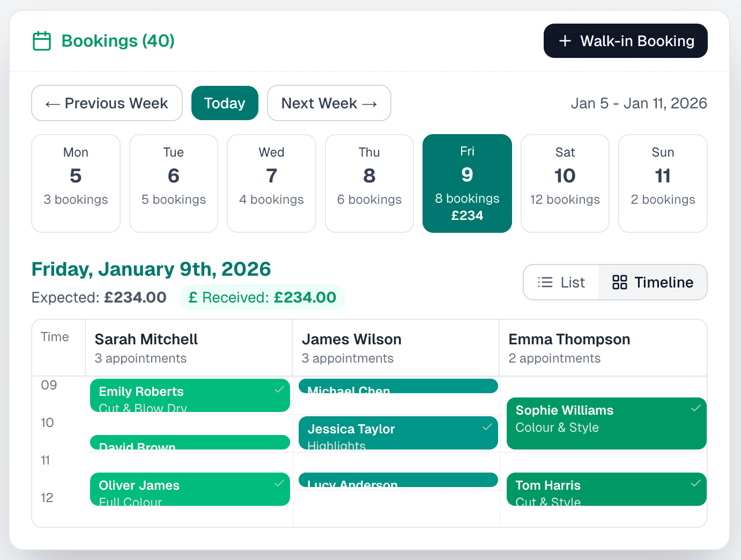This screenshot has height=560, width=741.
Task: Click the Walk-in Booking button
Action: tap(625, 40)
